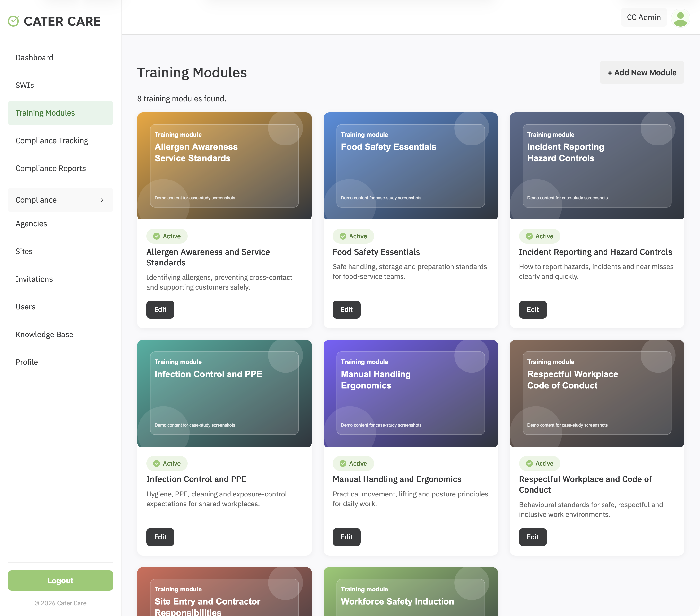Go to Dashboard
The width and height of the screenshot is (700, 616).
tap(60, 58)
